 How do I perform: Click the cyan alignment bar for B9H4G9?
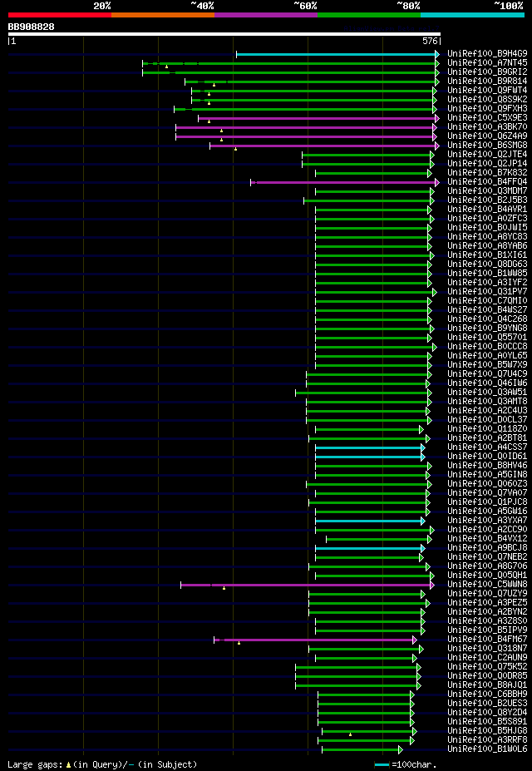pos(336,54)
